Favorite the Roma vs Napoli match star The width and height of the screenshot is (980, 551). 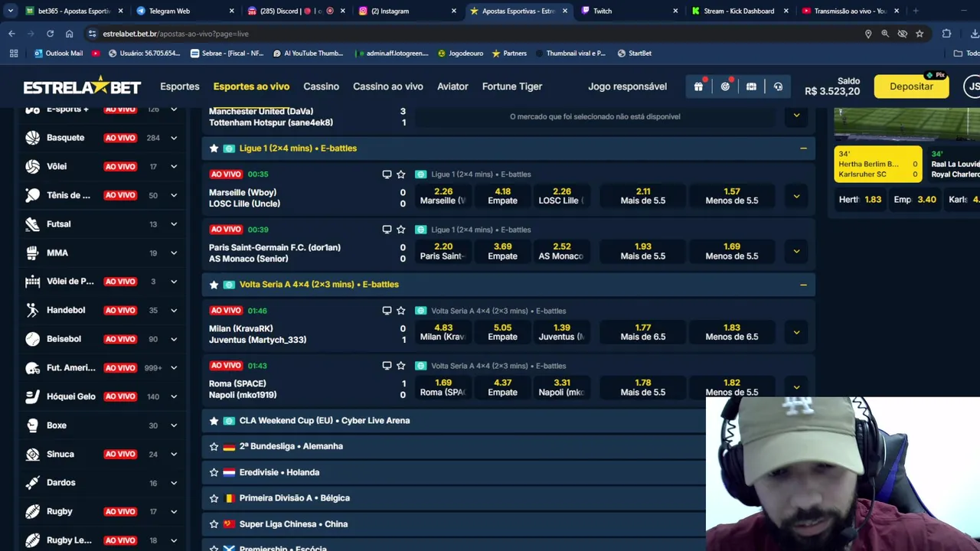coord(400,366)
